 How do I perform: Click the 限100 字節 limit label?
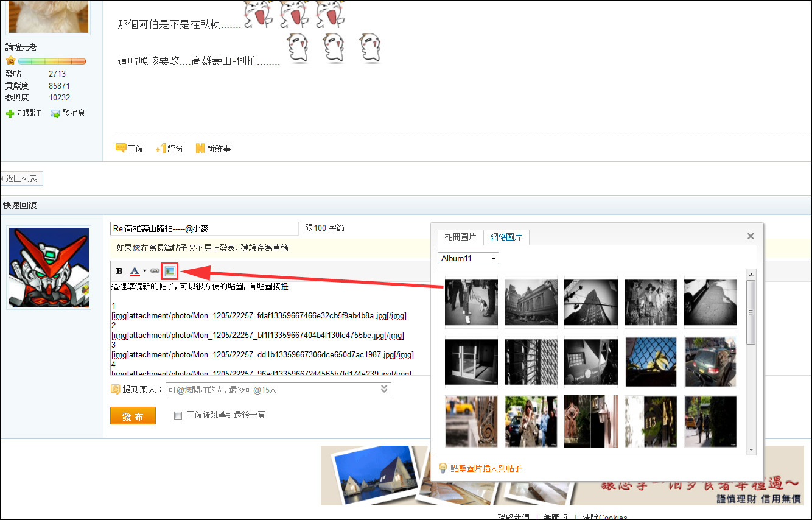click(x=324, y=228)
